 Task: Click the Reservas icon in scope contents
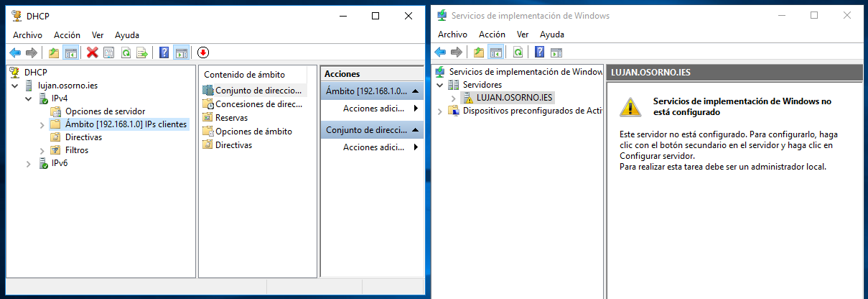point(207,117)
